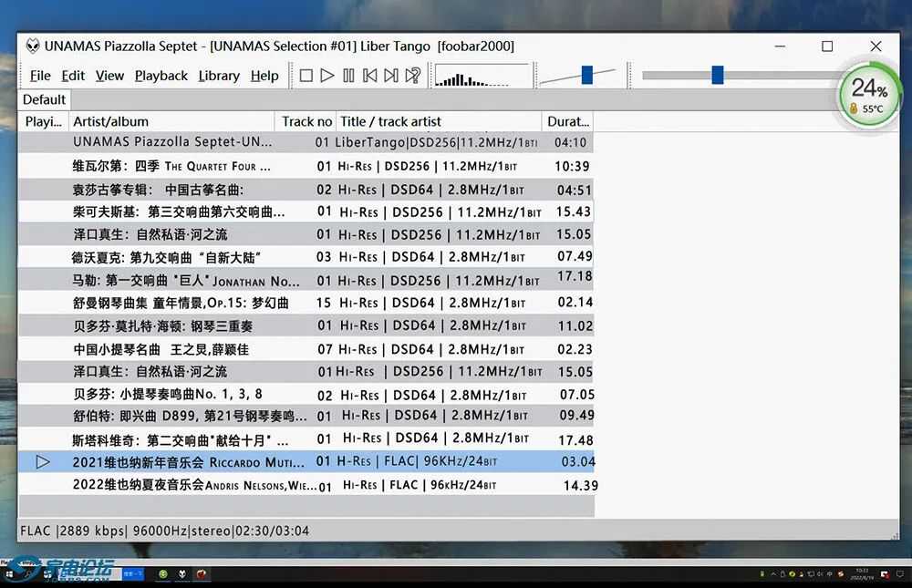This screenshot has height=588, width=912.
Task: Click the Play button in toolbar
Action: pos(327,76)
